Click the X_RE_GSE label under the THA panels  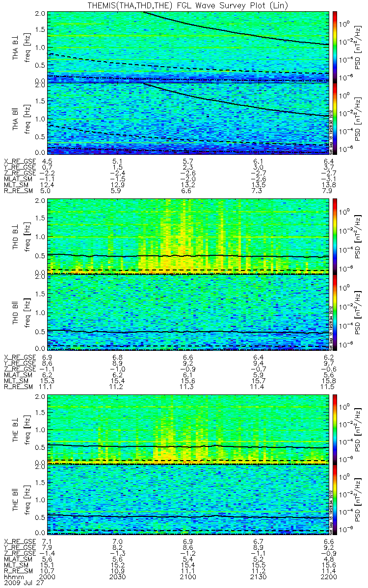(20, 161)
